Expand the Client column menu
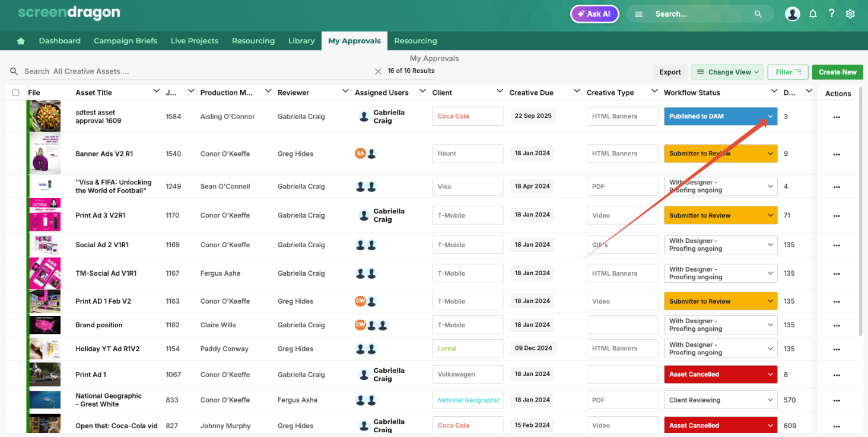This screenshot has height=437, width=868. point(500,91)
